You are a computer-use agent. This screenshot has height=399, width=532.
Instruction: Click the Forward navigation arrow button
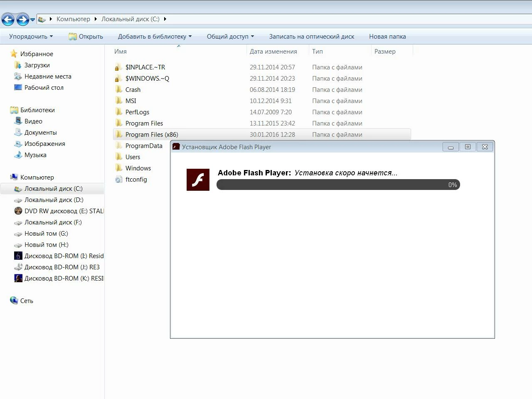point(22,19)
